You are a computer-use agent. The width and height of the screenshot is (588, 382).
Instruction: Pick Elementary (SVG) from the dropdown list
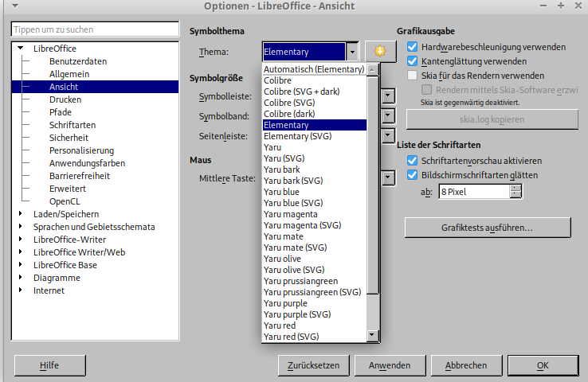point(297,136)
